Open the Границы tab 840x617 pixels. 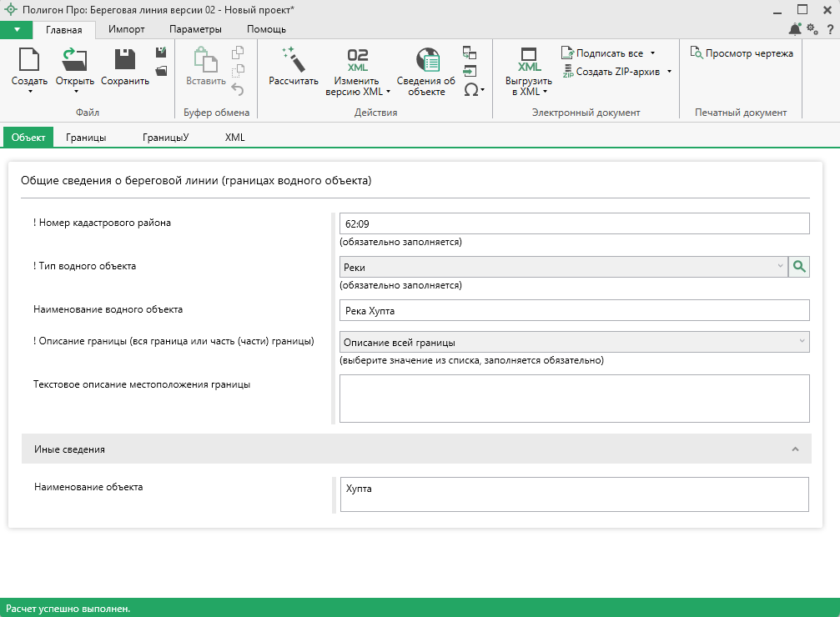86,138
